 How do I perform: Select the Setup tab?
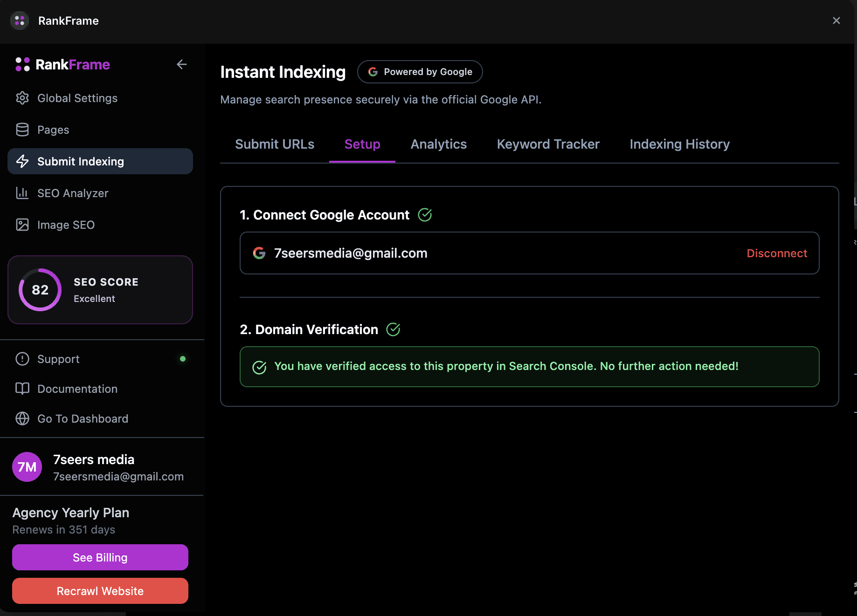click(x=362, y=144)
